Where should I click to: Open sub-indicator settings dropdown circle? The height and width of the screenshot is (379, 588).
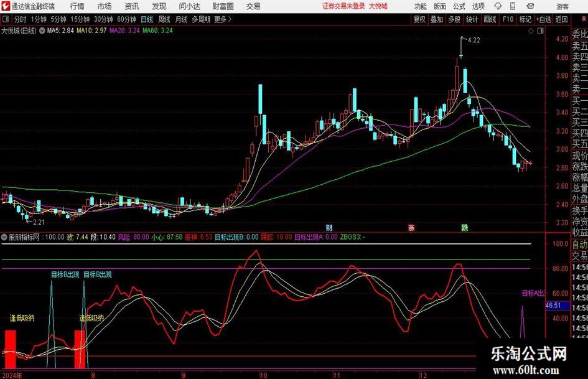(4, 237)
